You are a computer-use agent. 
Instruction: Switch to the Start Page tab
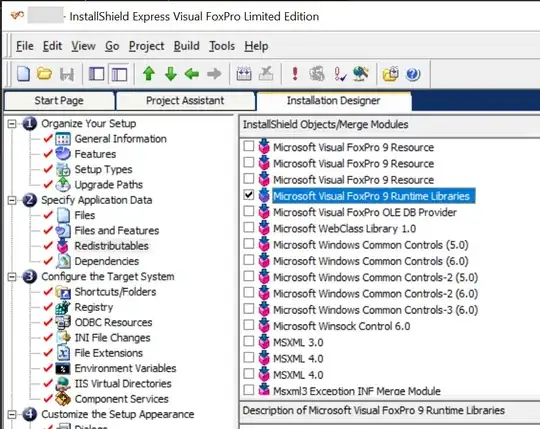59,101
